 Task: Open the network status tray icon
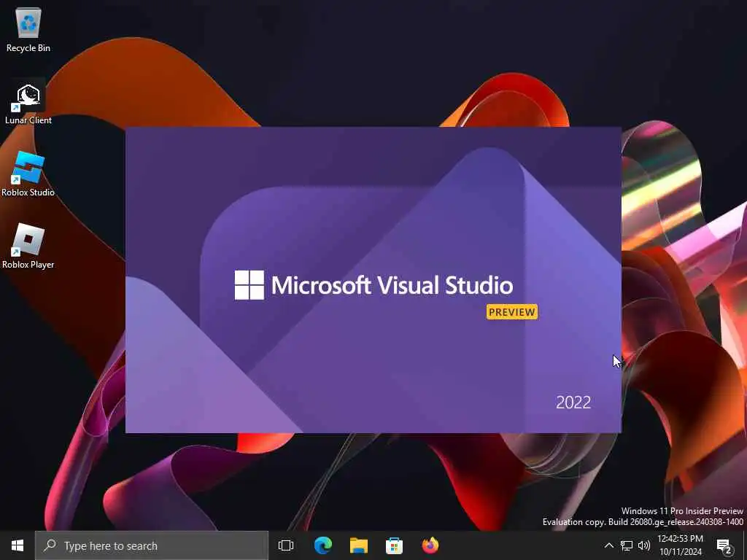627,545
